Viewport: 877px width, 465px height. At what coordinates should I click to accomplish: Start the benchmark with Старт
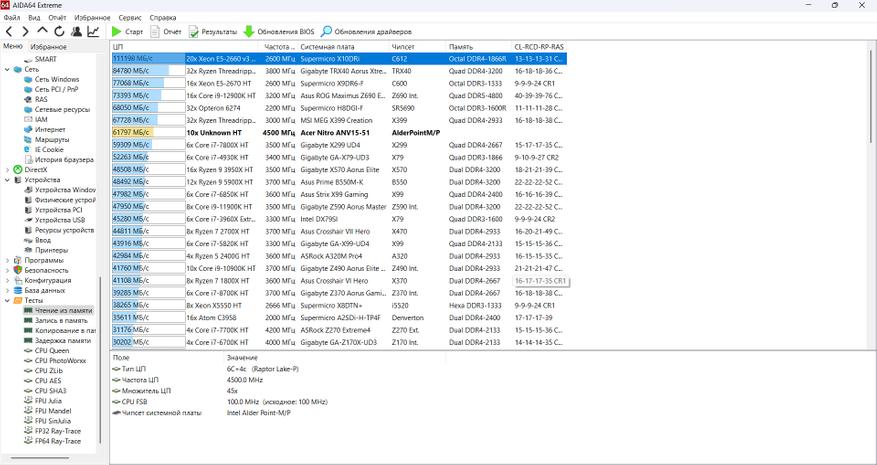(128, 32)
